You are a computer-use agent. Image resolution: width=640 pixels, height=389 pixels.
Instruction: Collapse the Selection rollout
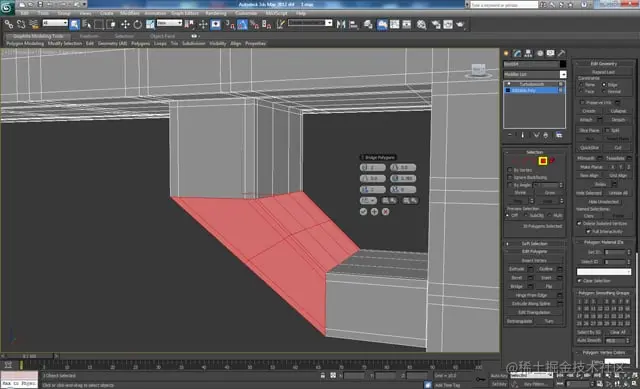(x=534, y=152)
